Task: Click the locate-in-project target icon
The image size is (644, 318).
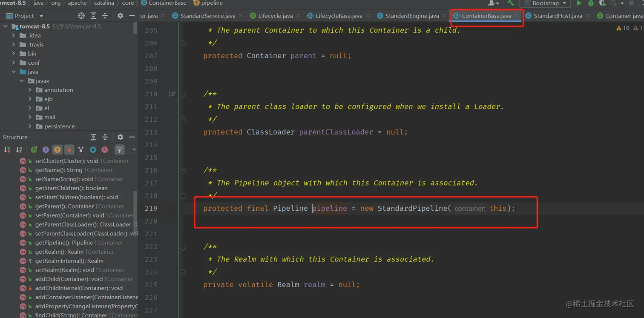Action: pos(81,16)
